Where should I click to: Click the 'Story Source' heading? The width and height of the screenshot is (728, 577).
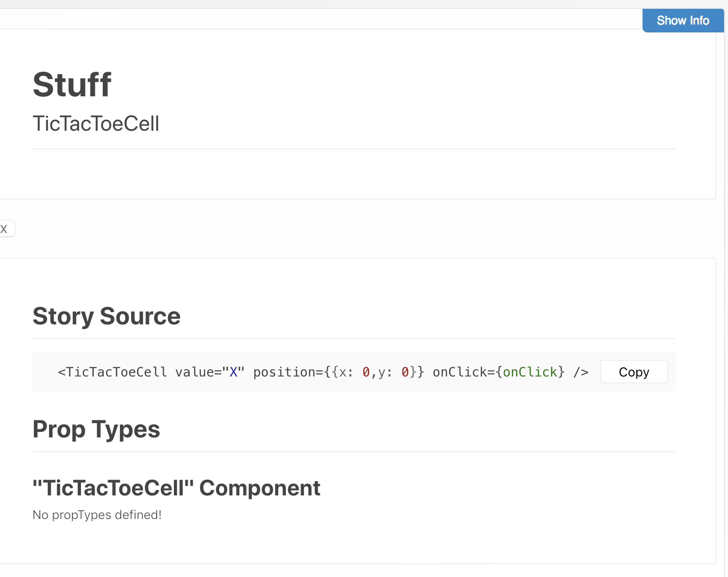click(x=107, y=316)
